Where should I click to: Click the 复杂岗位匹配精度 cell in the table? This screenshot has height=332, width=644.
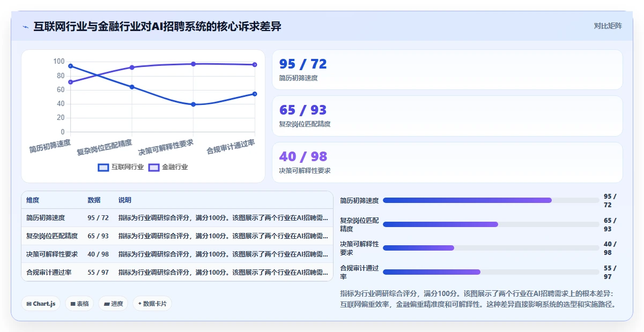click(x=52, y=236)
